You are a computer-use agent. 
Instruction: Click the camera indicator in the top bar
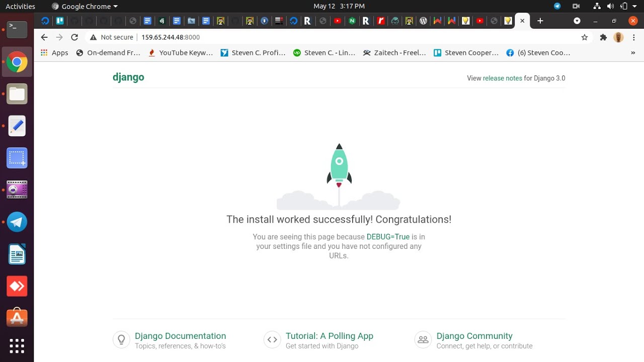[576, 6]
